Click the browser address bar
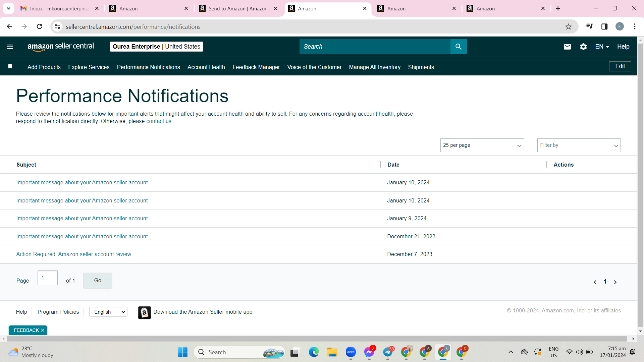644x362 pixels. 314,26
